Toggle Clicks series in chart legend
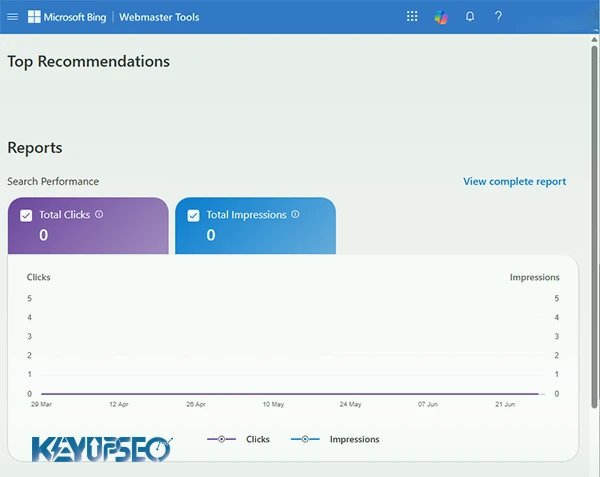 coord(238,439)
